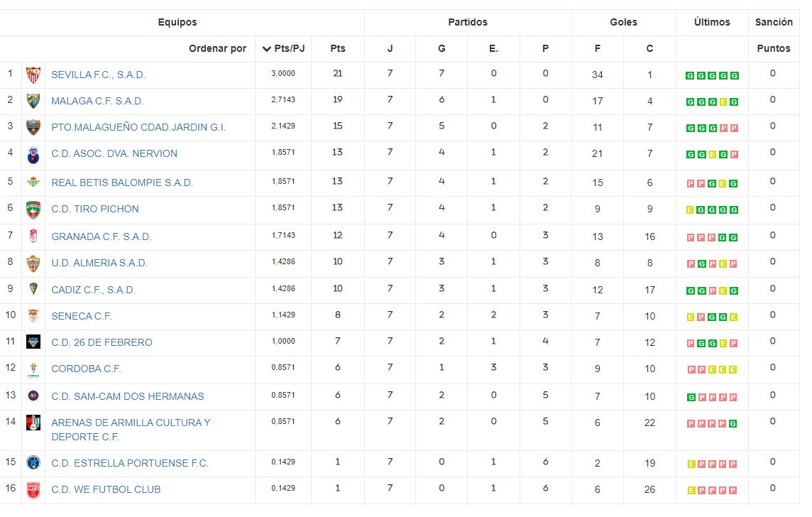Click Granada's 1,7143 Pts/PJ value
This screenshot has height=517, width=812.
coord(283,236)
